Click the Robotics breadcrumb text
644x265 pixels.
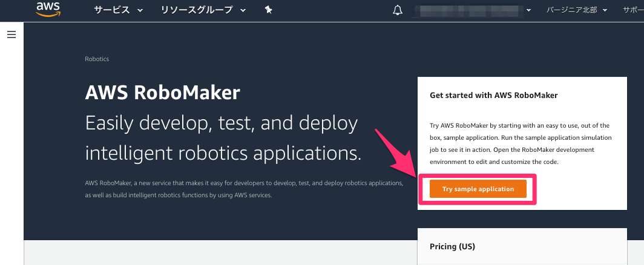coord(97,59)
